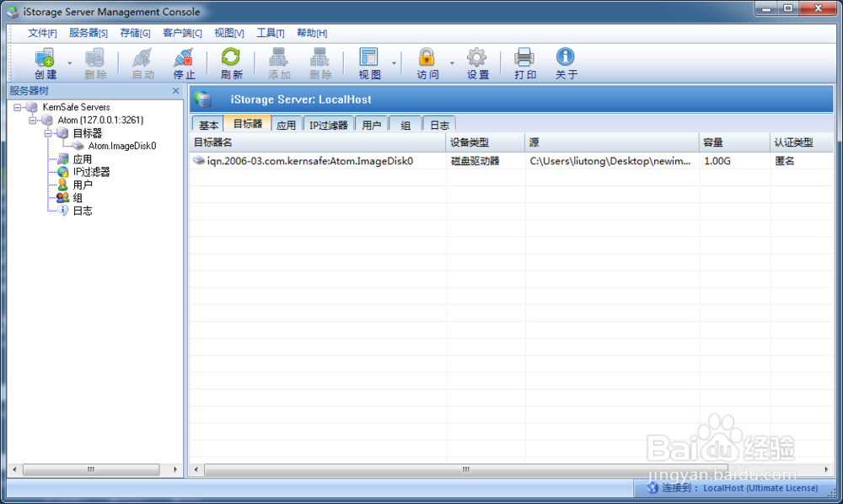Sort by 设备类型 column header
843x504 pixels.
[486, 142]
